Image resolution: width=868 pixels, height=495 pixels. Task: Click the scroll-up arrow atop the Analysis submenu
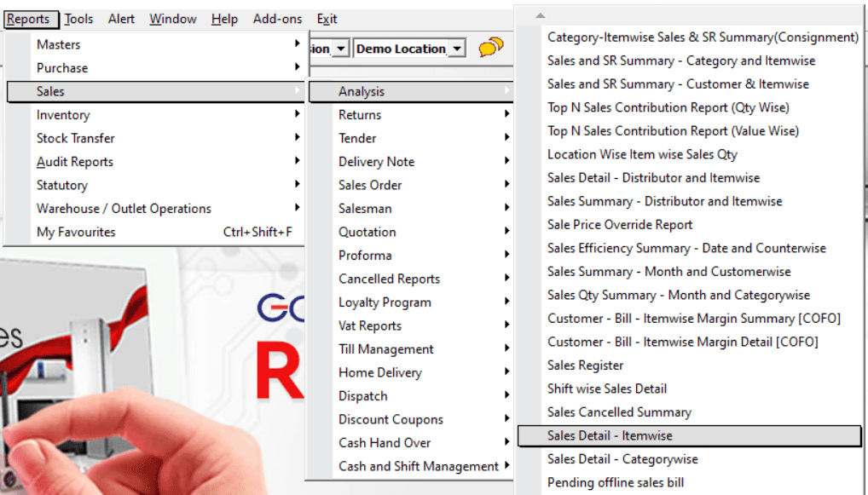tap(541, 15)
